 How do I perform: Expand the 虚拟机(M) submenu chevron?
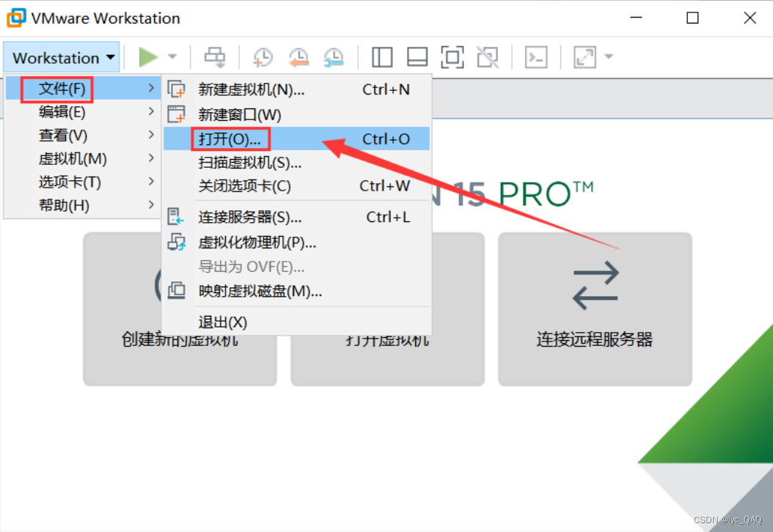click(151, 158)
